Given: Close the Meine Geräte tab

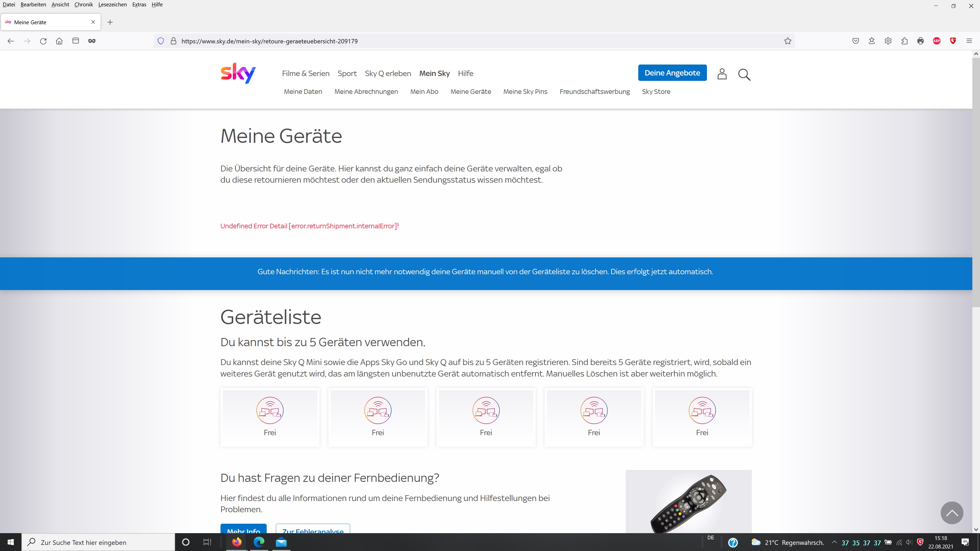Looking at the screenshot, I should click(93, 22).
